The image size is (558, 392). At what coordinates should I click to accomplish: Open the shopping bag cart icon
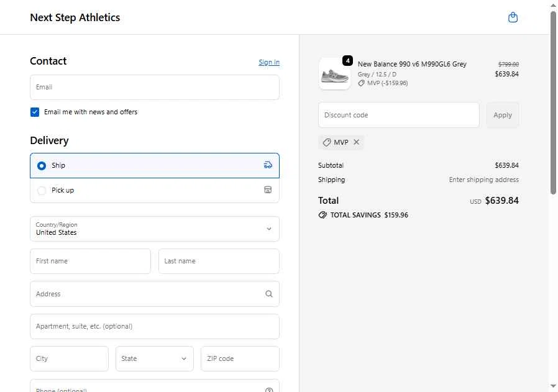[513, 17]
